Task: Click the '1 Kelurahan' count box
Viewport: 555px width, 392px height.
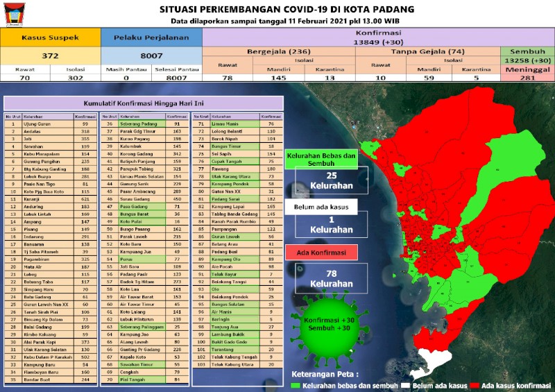Action: (332, 225)
